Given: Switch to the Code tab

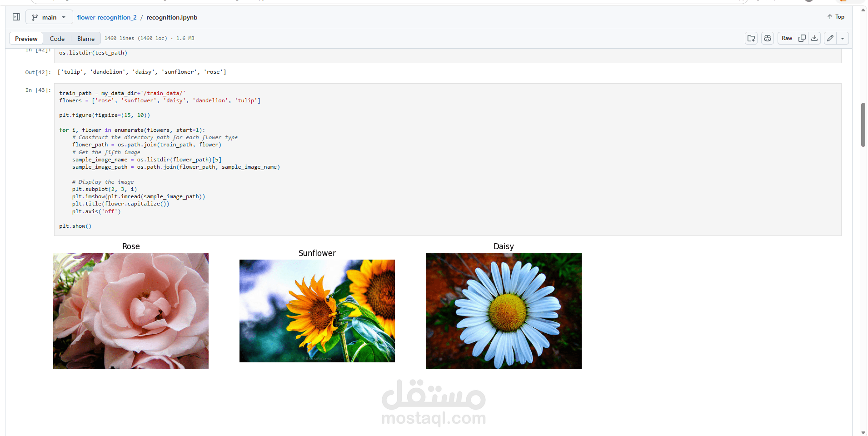Looking at the screenshot, I should [x=57, y=38].
